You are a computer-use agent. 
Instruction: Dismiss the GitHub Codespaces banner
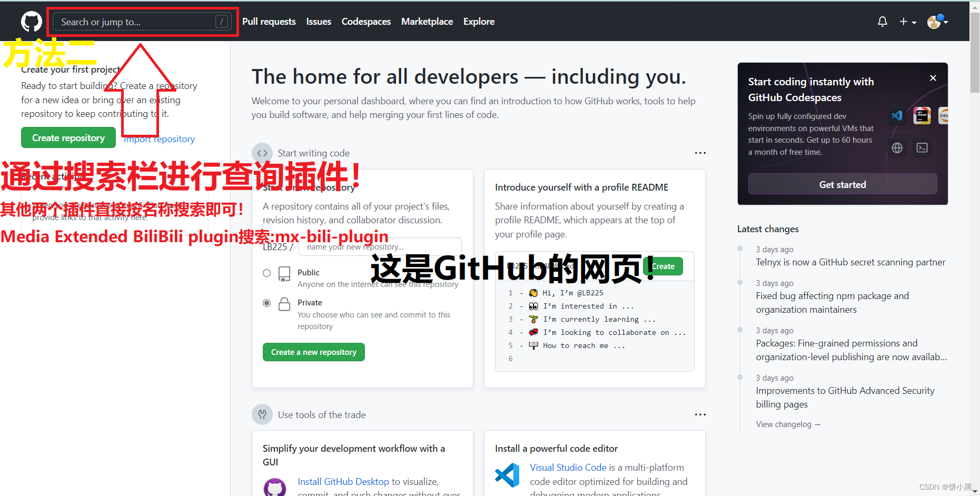pyautogui.click(x=933, y=77)
